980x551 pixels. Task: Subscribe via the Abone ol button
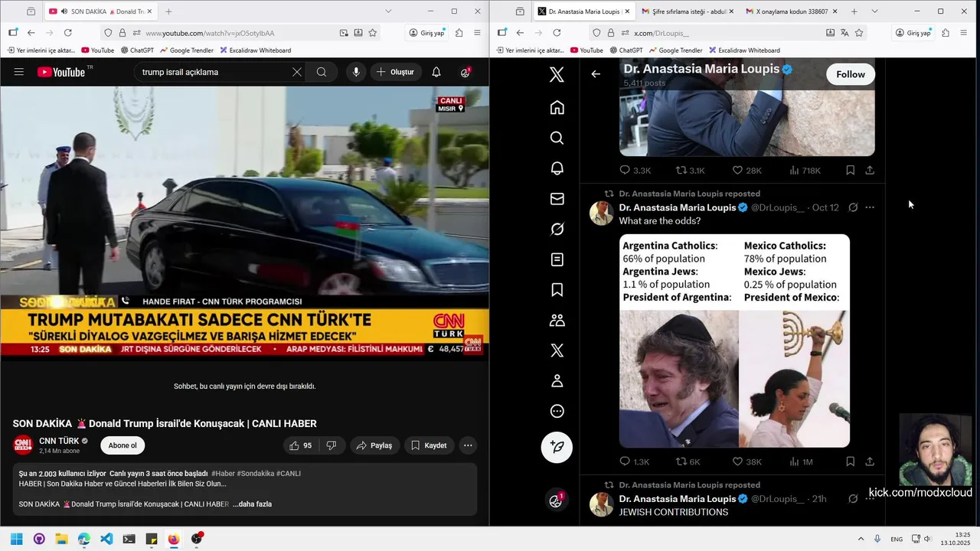point(122,445)
